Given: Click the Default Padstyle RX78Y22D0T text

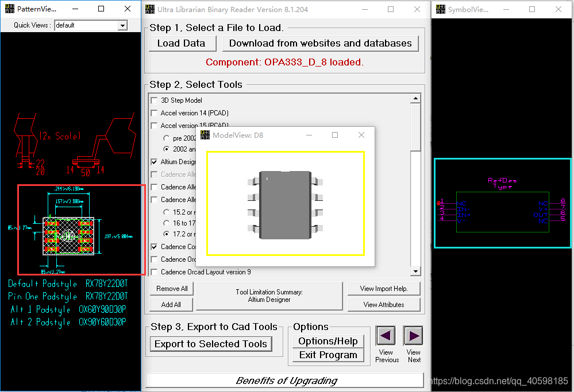Looking at the screenshot, I should click(68, 284).
